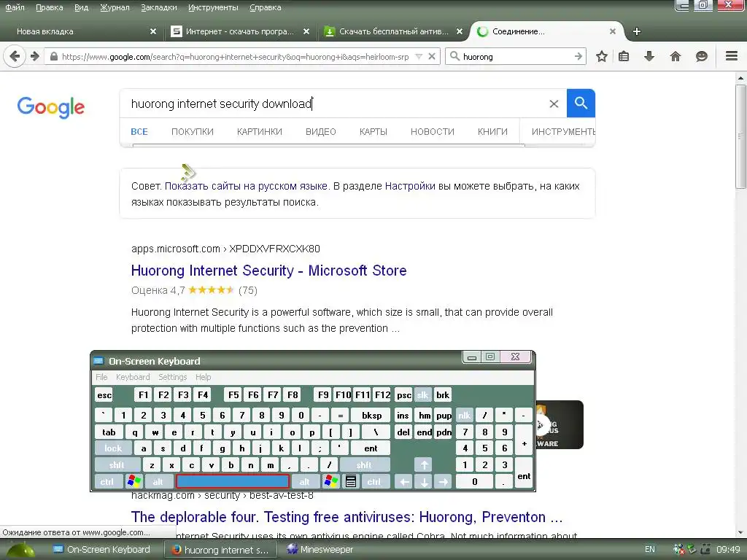Select the КАРТИНКИ search tab
Viewport: 747px width, 560px height.
(x=260, y=131)
